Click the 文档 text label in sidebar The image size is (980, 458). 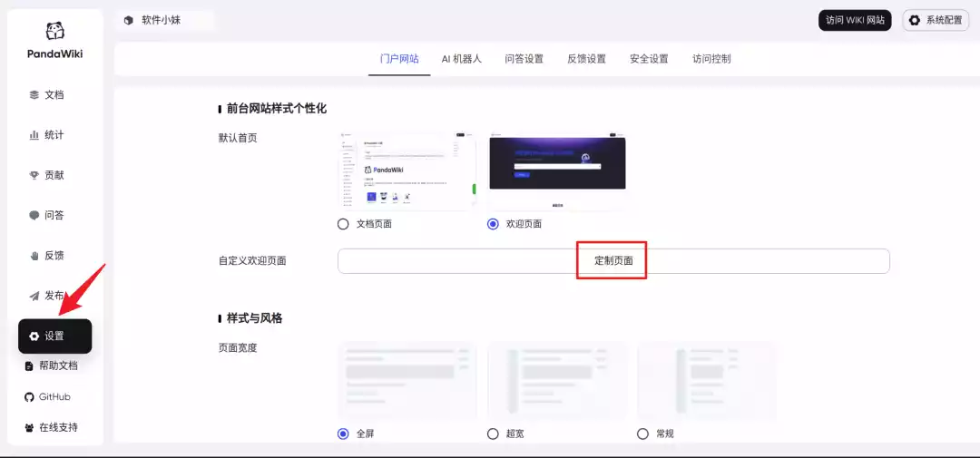click(54, 95)
